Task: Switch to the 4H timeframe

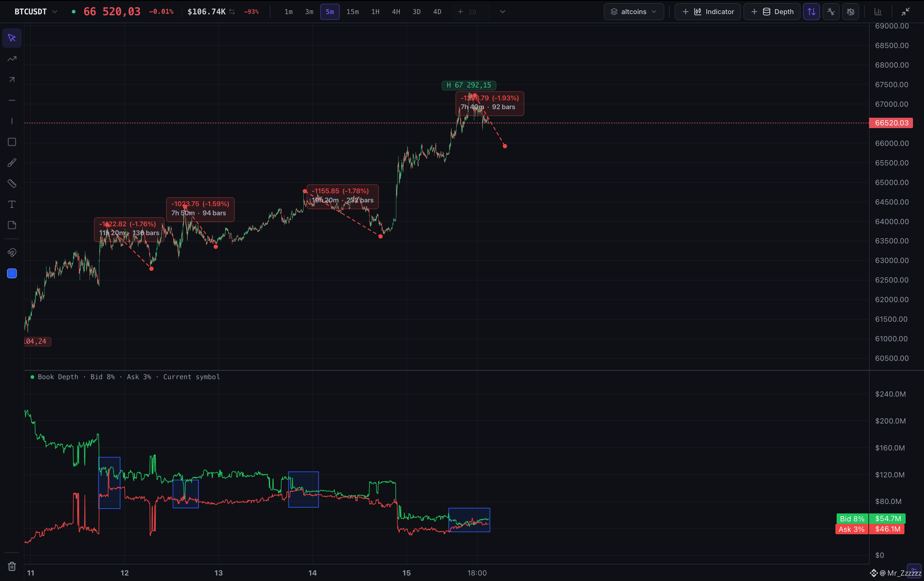Action: tap(396, 12)
